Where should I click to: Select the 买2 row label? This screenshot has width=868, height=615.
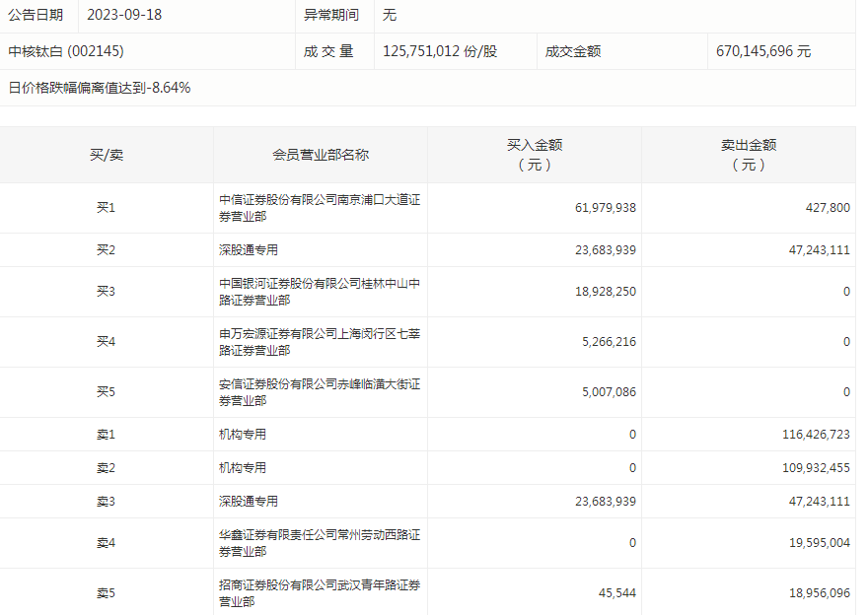click(x=106, y=250)
